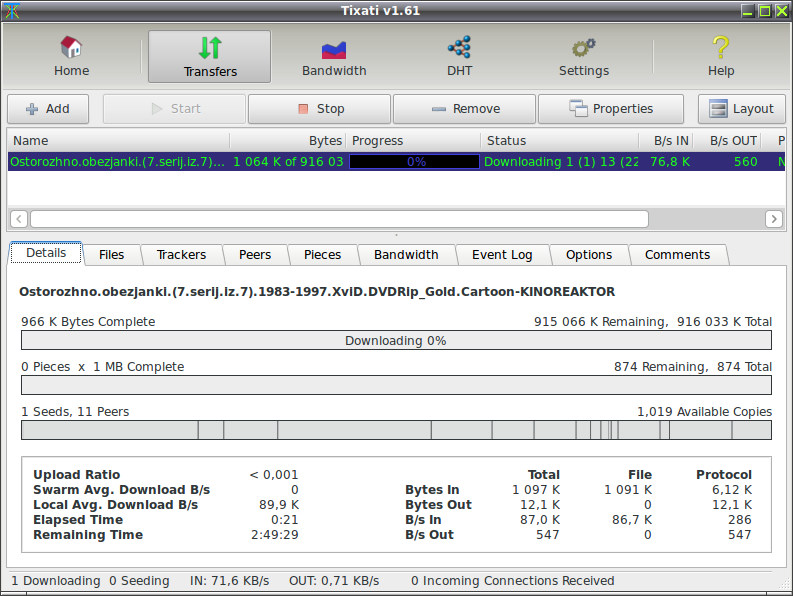Open the Help question mark icon

[x=721, y=47]
